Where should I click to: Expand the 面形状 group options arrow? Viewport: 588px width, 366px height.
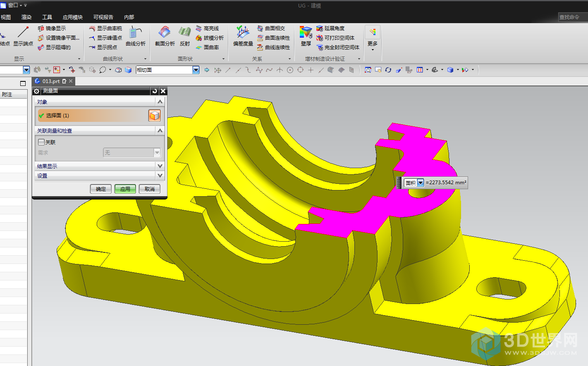(223, 59)
